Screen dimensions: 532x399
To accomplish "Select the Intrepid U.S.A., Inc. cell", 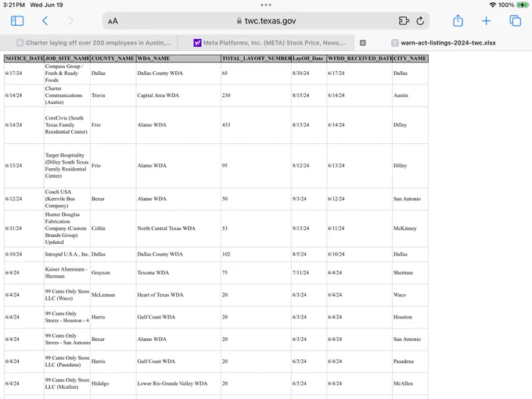I will (x=67, y=254).
